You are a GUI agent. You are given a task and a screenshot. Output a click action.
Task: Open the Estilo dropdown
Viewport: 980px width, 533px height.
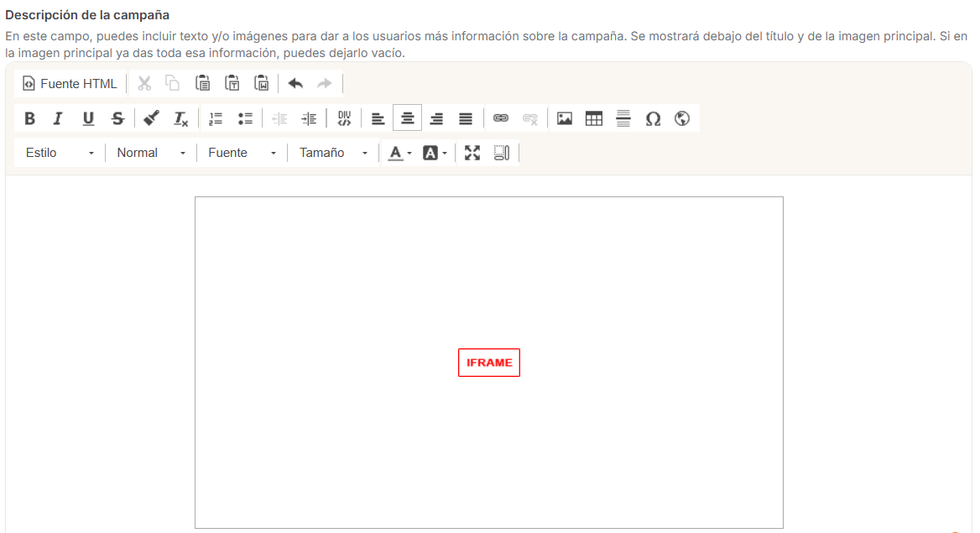[x=60, y=153]
